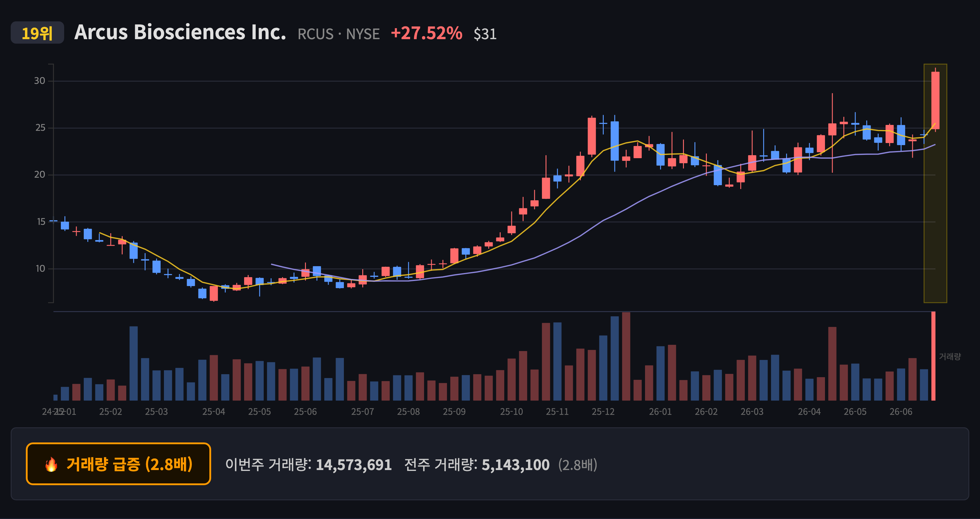Click the 26-04 date axis label
The image size is (980, 519).
point(810,412)
